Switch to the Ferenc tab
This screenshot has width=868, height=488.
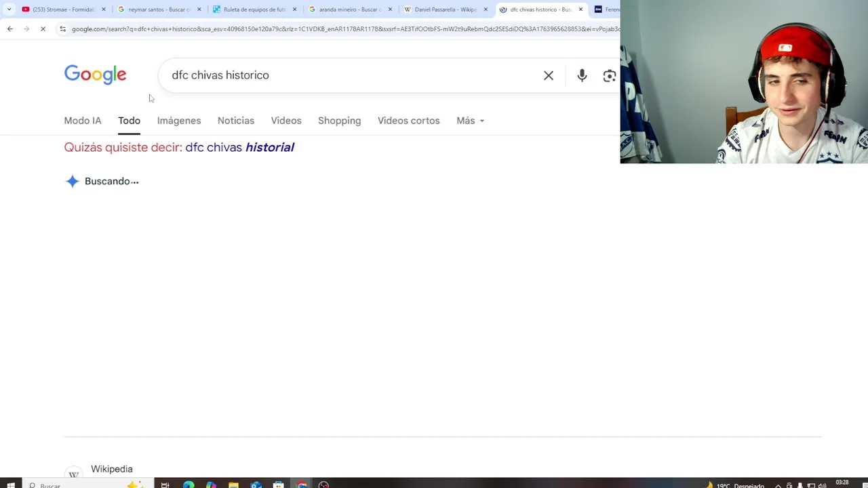606,9
